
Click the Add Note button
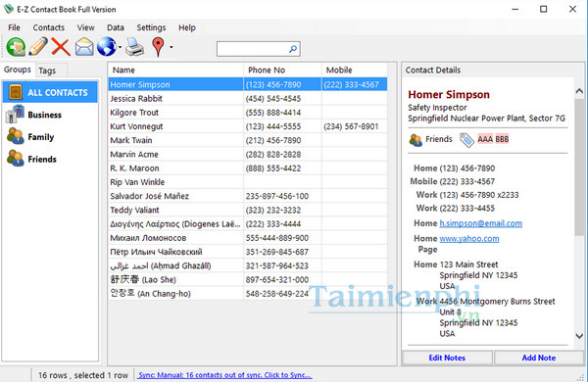538,358
